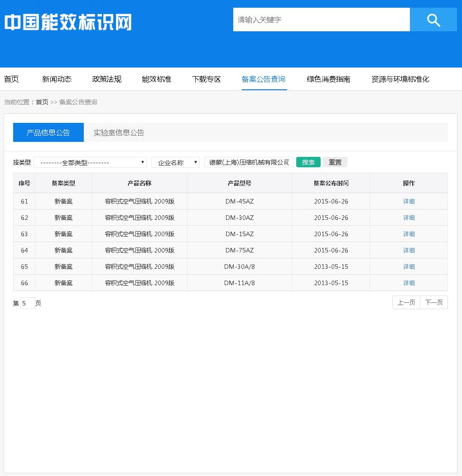The image size is (462, 476).
Task: Open 资源与环境标准化 in the navigation
Action: pos(400,79)
